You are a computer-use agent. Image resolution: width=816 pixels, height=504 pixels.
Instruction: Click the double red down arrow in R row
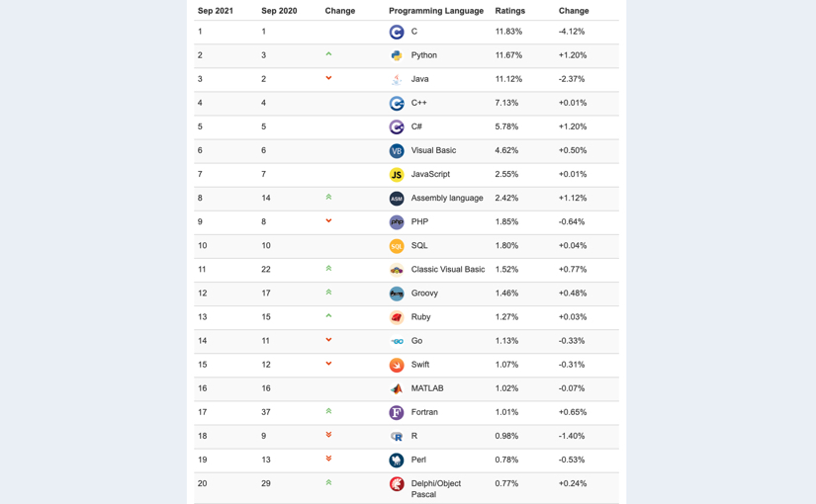click(x=328, y=434)
